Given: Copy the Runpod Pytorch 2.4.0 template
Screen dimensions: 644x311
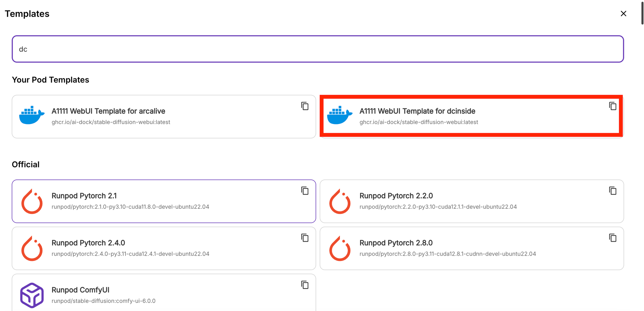Looking at the screenshot, I should pos(305,238).
